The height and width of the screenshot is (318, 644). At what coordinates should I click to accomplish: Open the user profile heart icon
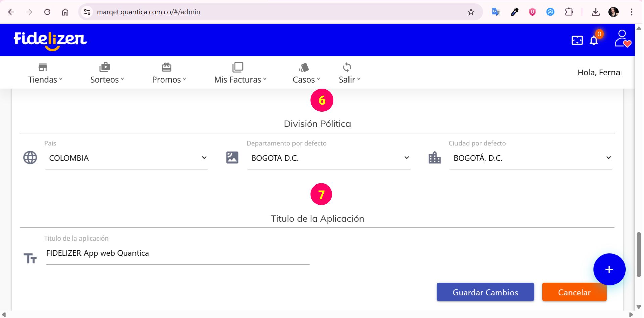pyautogui.click(x=623, y=39)
